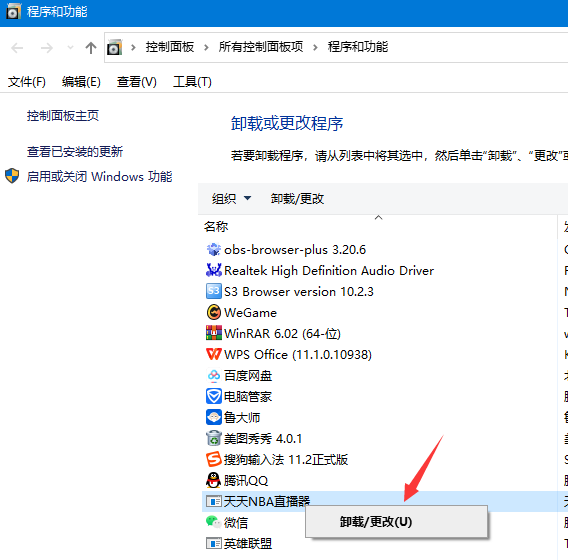Navigate to 所有控制面板项 breadcrumb

pos(261,47)
